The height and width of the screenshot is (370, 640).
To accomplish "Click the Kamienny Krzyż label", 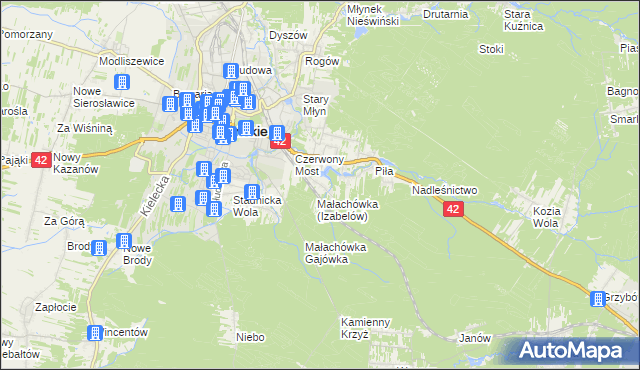I will tap(366, 328).
